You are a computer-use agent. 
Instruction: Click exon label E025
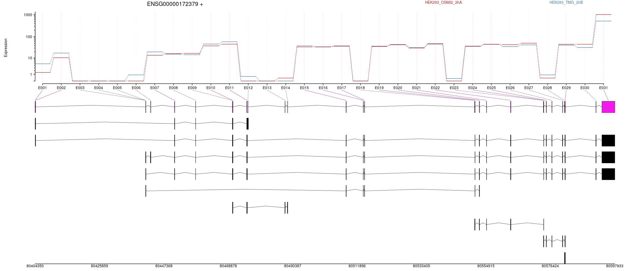[491, 88]
